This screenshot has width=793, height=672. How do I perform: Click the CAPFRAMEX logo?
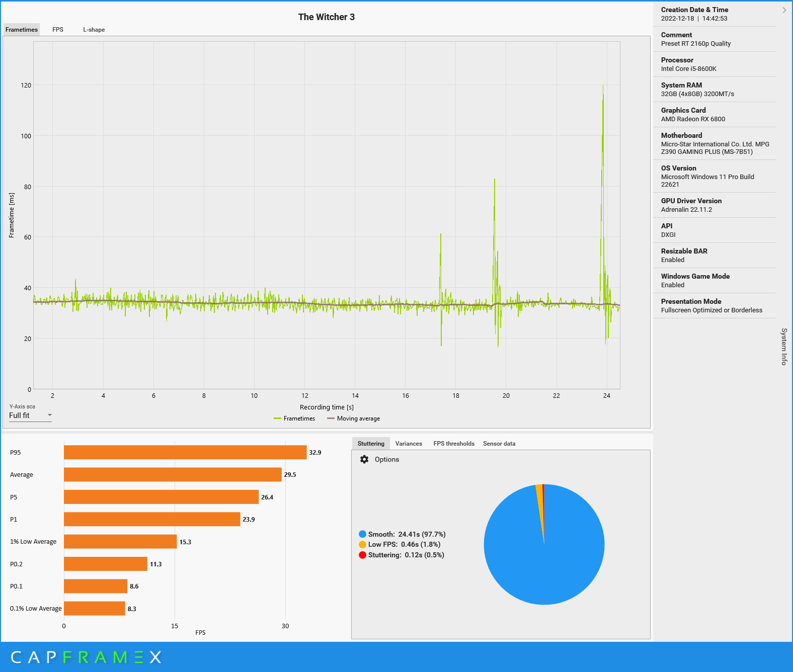(86, 657)
